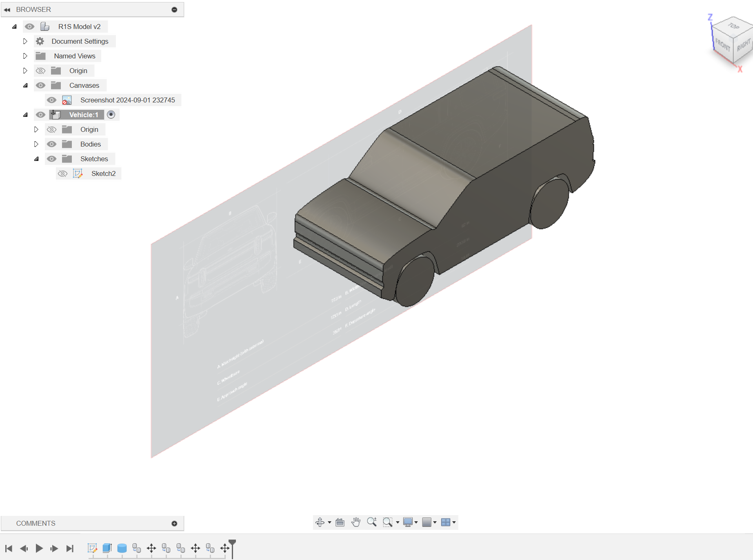Expand COMMENTS panel with plus button

174,523
